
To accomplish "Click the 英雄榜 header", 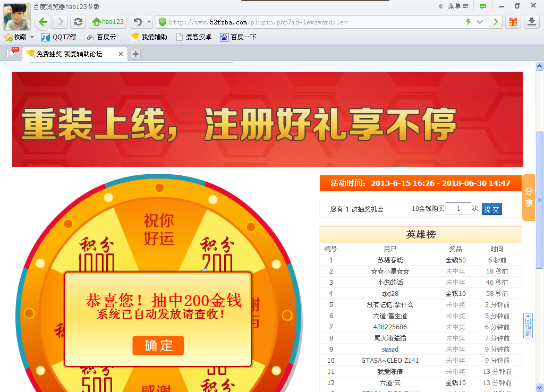I will [x=421, y=234].
